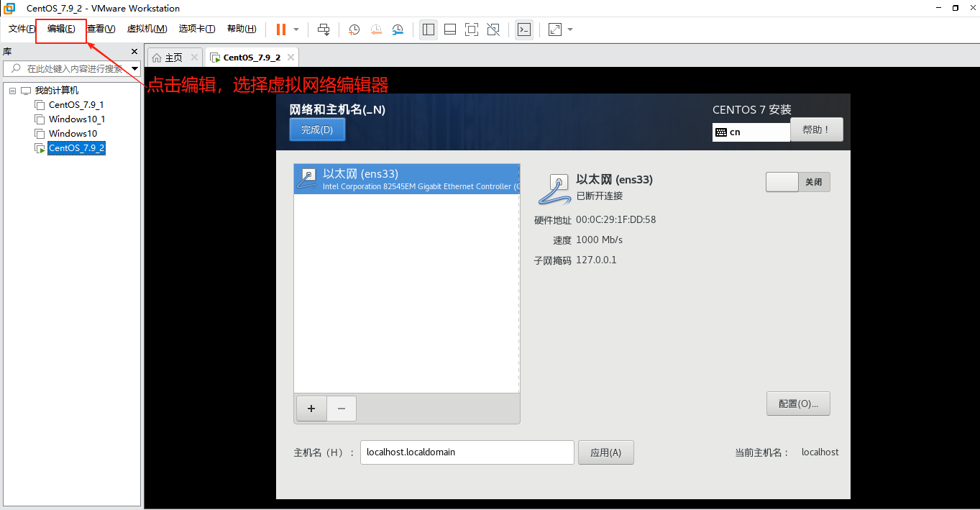
Task: Enter full screen mode
Action: [x=471, y=29]
